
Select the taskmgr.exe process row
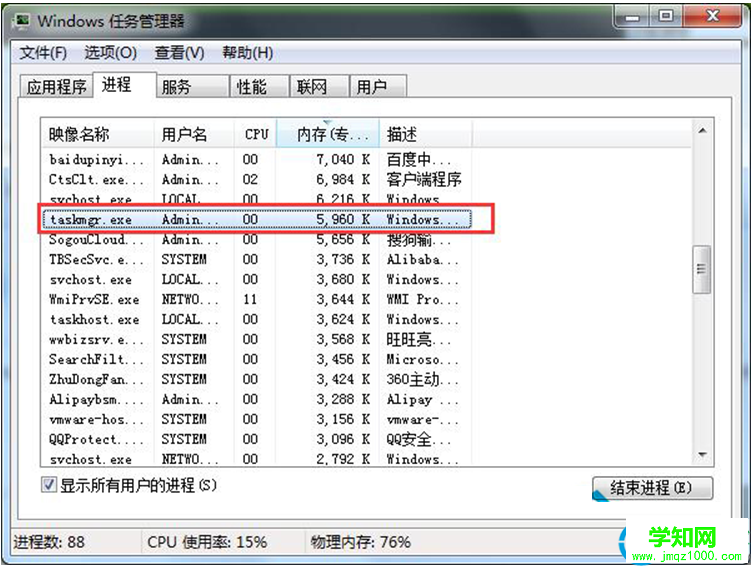coord(257,219)
